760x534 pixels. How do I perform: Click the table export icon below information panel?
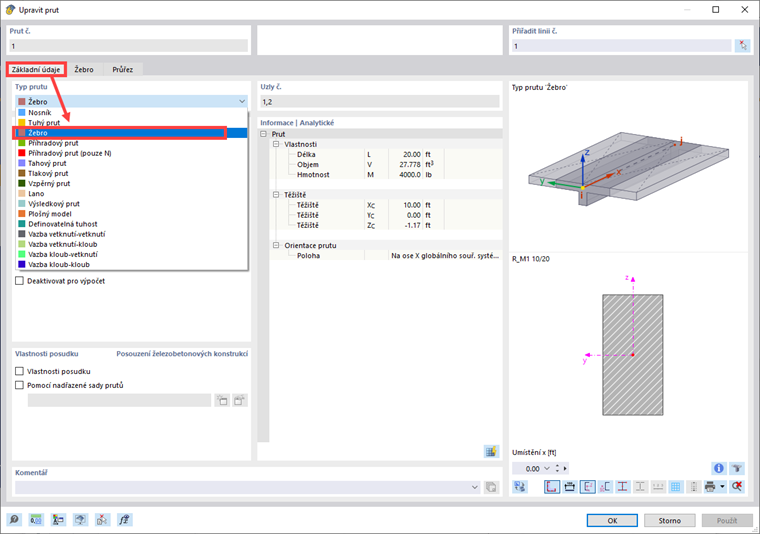[x=491, y=451]
